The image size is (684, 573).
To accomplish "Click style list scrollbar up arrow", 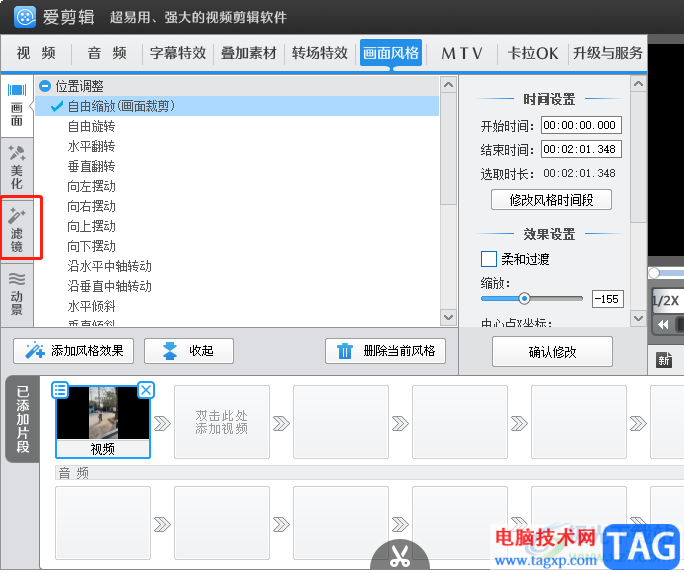I will pos(448,84).
